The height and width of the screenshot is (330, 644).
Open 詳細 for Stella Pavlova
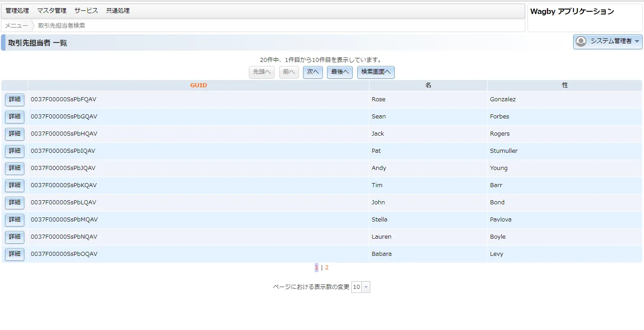(x=14, y=220)
